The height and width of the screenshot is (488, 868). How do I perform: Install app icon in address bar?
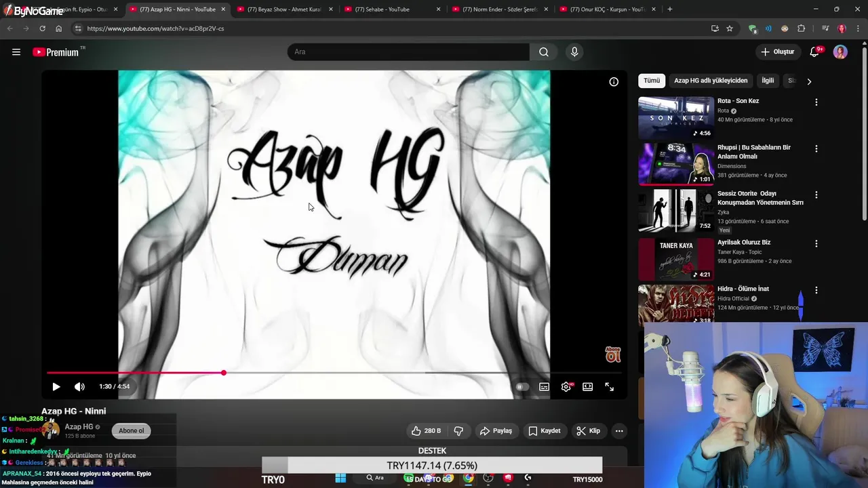tap(715, 28)
